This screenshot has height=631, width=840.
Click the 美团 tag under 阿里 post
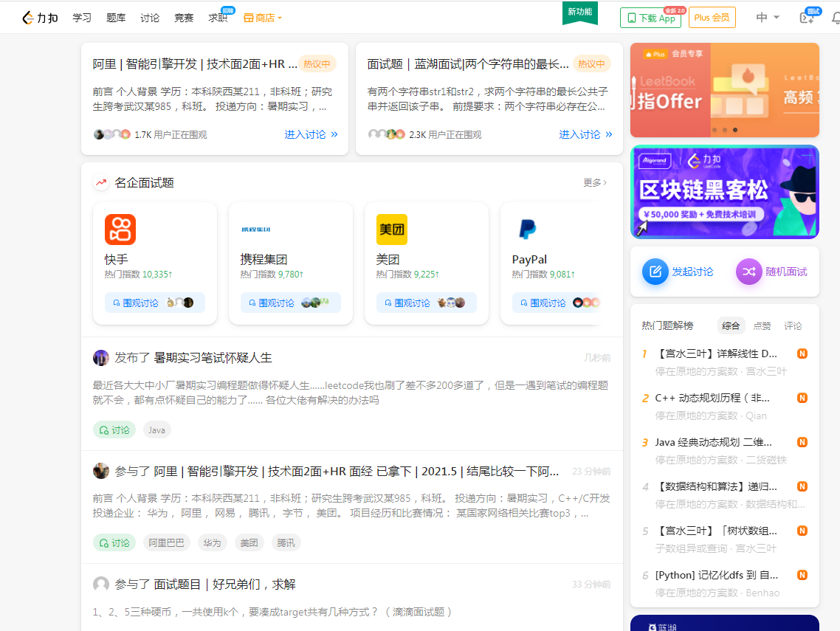coord(249,543)
